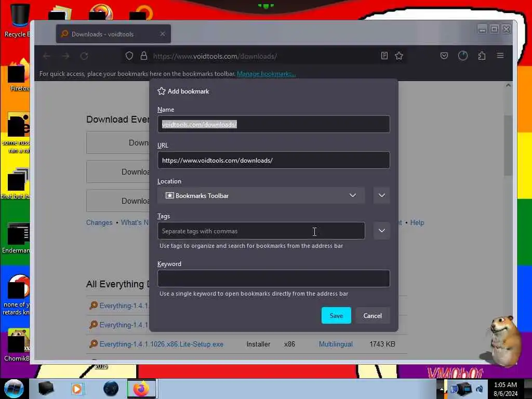Open the Recycle Bin desktop icon
Image resolution: width=532 pixels, height=399 pixels.
pos(17,20)
